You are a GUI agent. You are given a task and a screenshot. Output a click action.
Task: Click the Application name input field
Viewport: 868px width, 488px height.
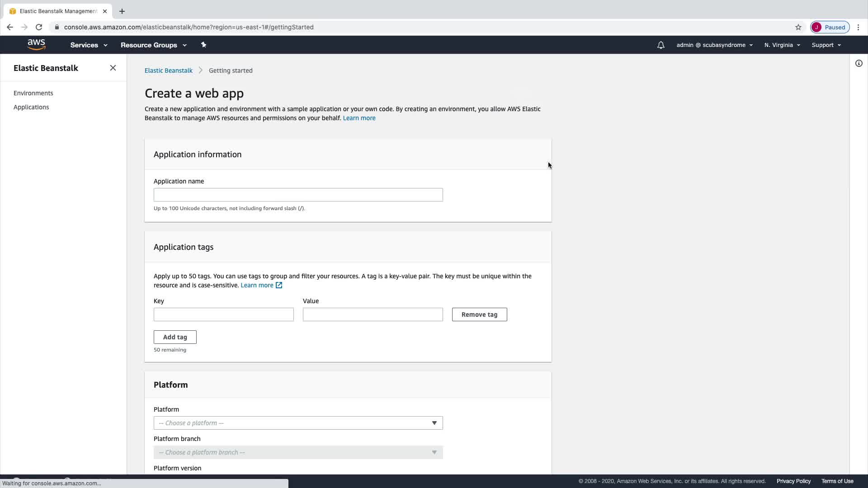pyautogui.click(x=298, y=195)
